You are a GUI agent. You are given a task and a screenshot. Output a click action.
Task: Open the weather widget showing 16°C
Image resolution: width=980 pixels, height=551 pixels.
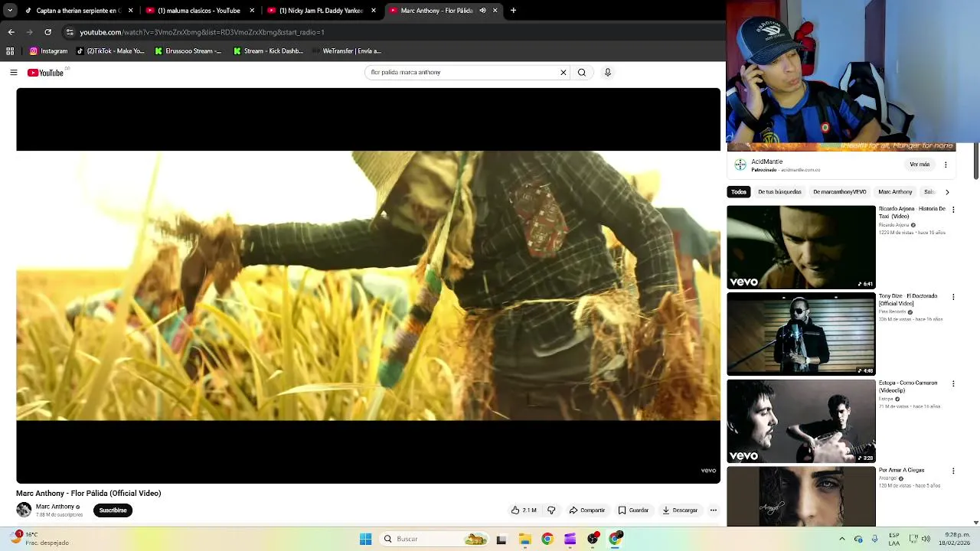pyautogui.click(x=41, y=539)
